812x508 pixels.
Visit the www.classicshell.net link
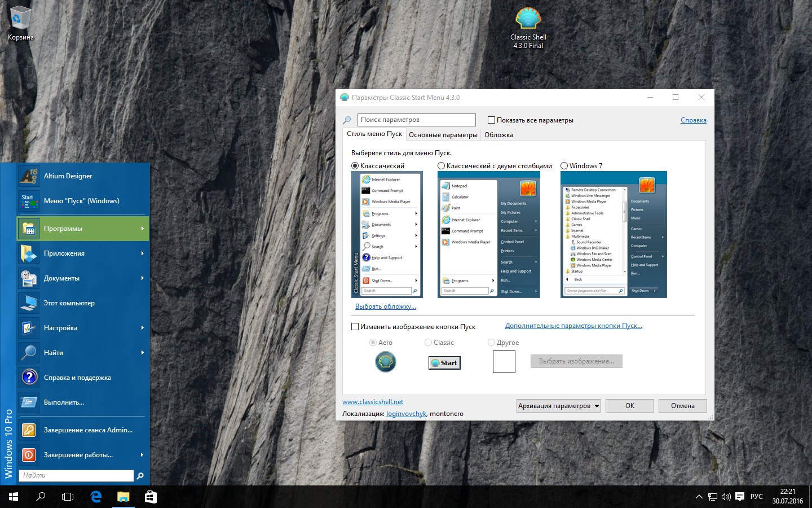(373, 402)
